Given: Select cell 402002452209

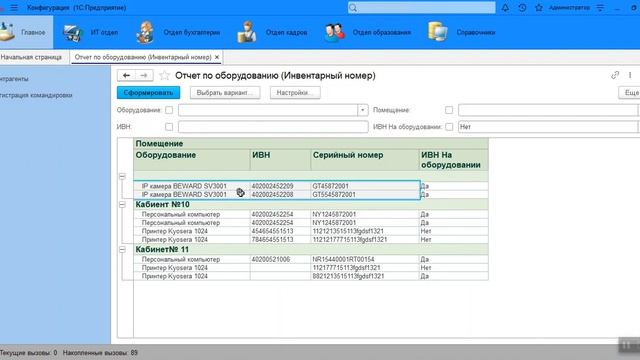Looking at the screenshot, I should (280, 186).
